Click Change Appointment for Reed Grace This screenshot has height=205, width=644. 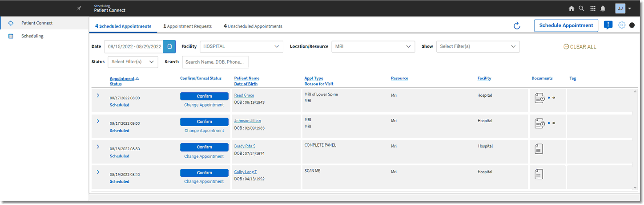click(x=204, y=105)
